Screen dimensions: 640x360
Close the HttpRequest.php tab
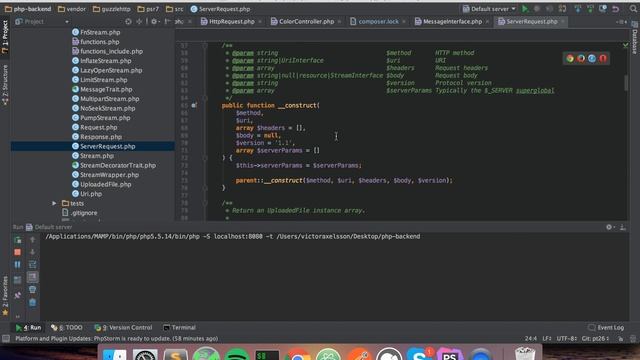click(260, 22)
